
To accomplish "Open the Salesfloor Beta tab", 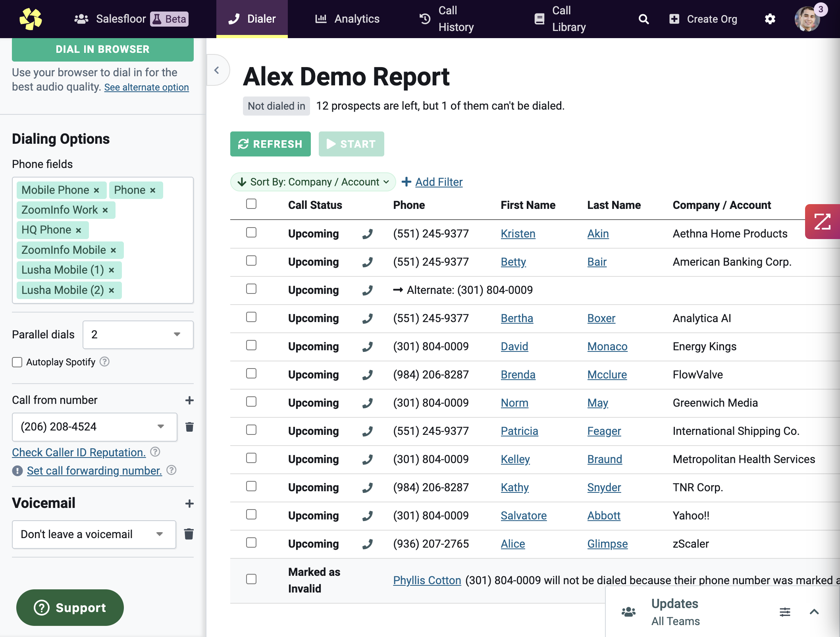I will [131, 19].
